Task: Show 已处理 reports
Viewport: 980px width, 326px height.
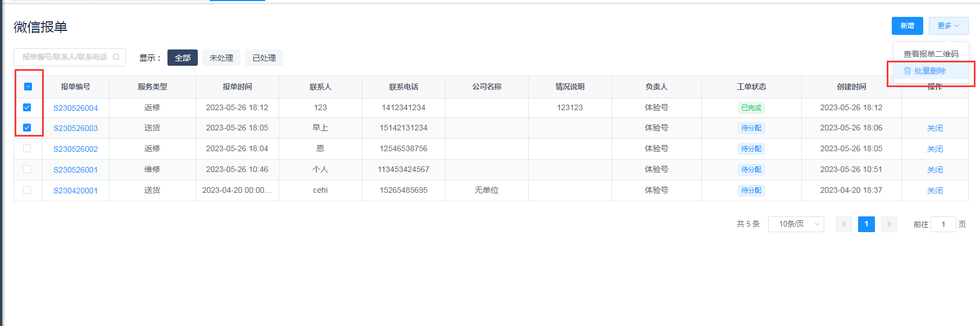Action: (264, 58)
